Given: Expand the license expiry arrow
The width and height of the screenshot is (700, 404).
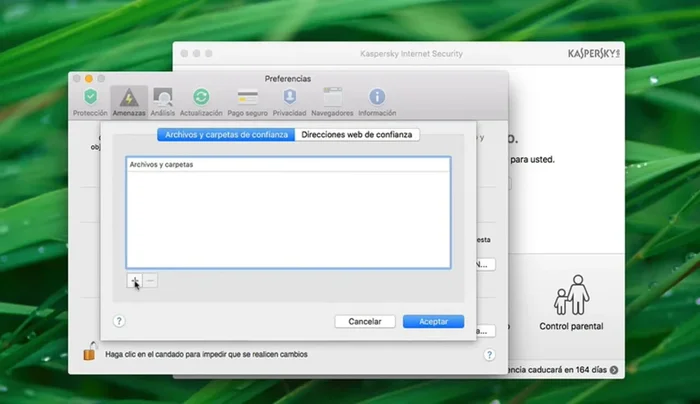Looking at the screenshot, I should coord(613,369).
